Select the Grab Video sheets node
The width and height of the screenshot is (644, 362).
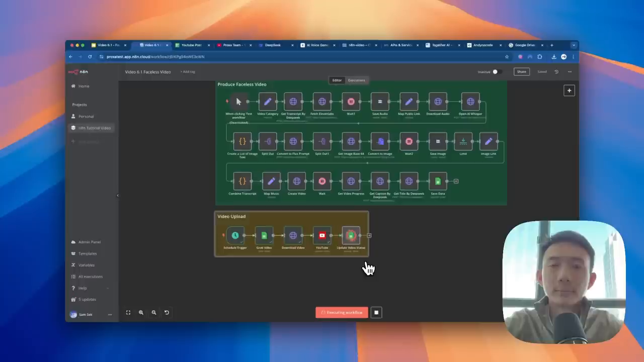(x=264, y=235)
